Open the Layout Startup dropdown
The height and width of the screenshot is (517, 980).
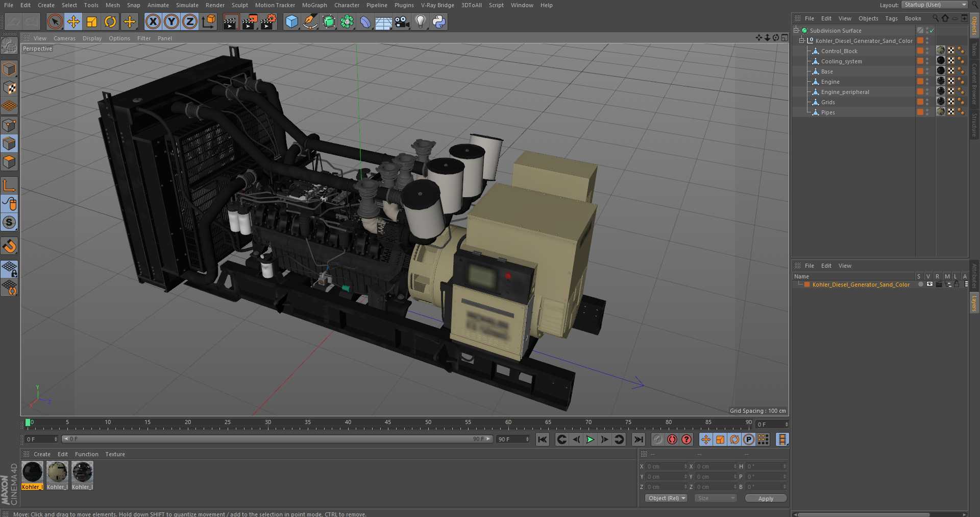pyautogui.click(x=935, y=5)
